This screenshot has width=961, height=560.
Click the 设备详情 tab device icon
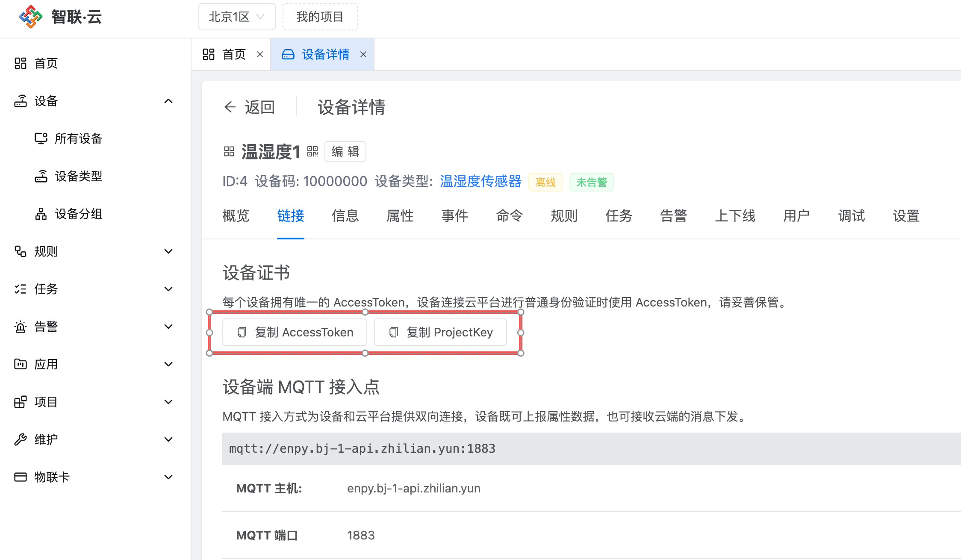pos(288,54)
